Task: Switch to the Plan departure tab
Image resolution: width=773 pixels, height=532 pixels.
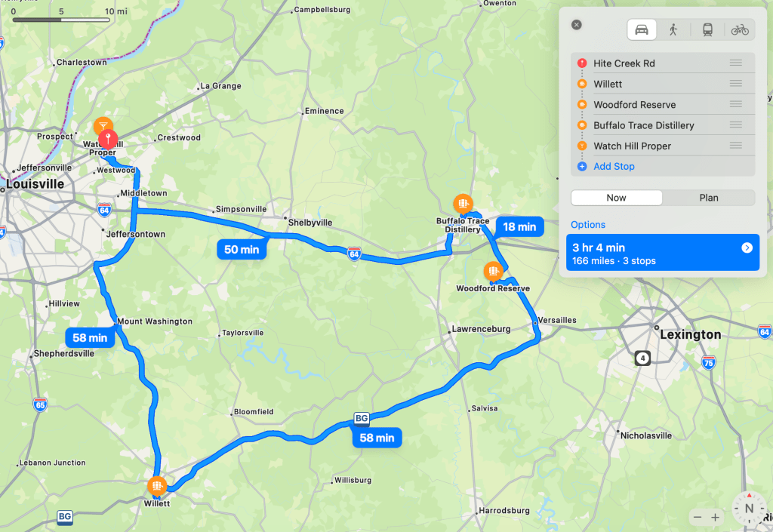Action: (x=708, y=198)
